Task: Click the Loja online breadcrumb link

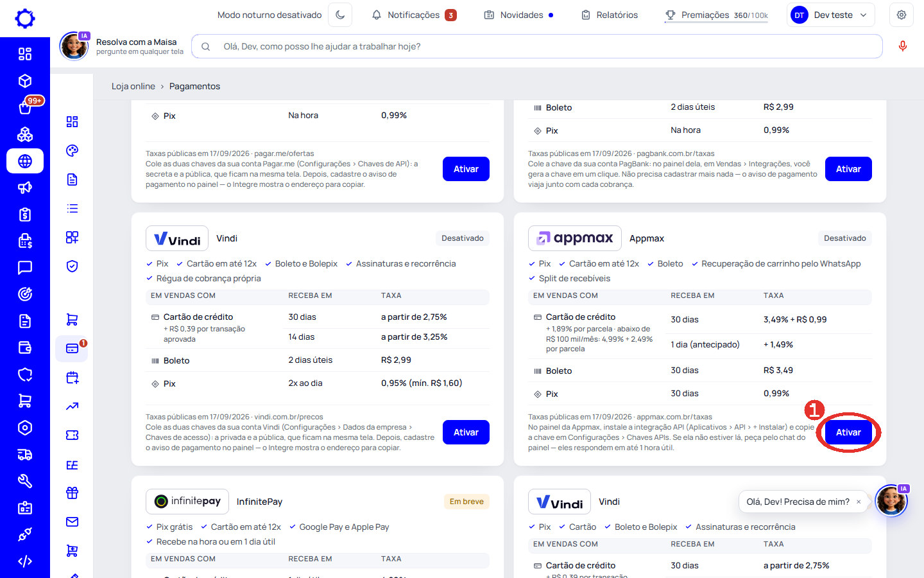Action: tap(133, 86)
